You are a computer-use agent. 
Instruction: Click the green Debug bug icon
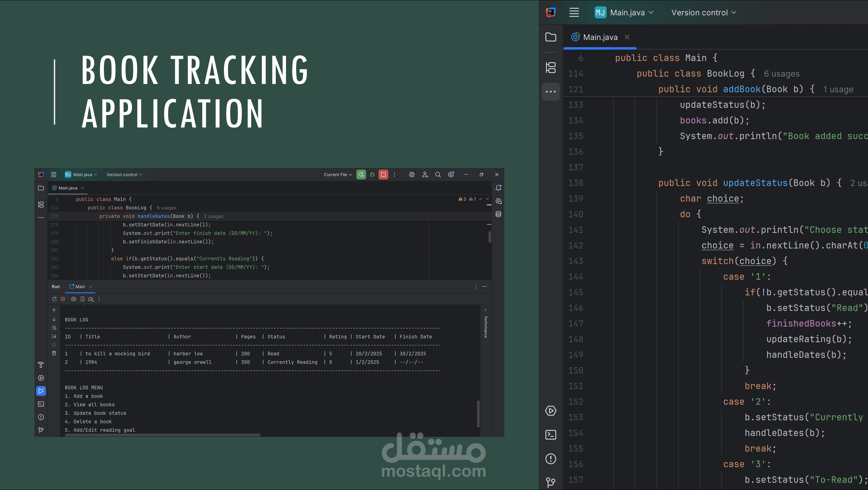pyautogui.click(x=372, y=175)
